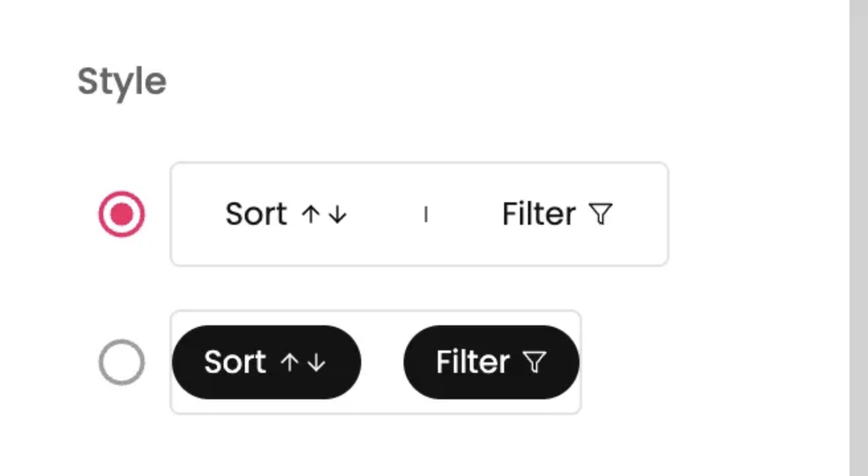Click the up arrow icon in outlined Sort

310,214
